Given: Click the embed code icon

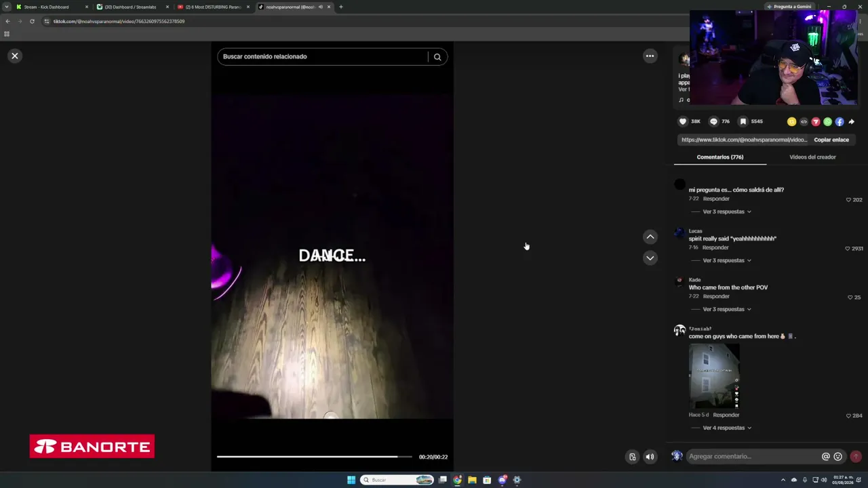Looking at the screenshot, I should coord(804,122).
